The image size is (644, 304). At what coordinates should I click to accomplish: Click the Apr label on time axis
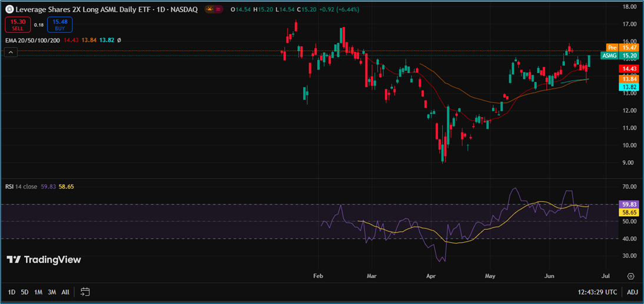431,276
